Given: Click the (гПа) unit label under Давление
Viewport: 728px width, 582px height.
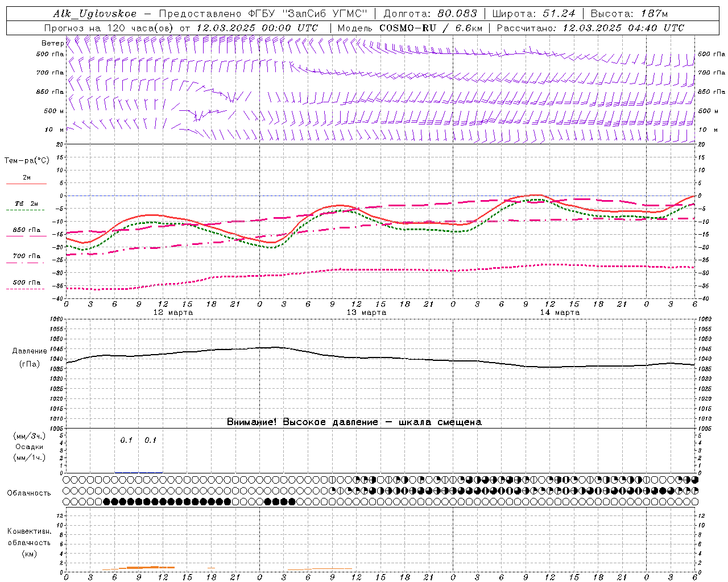Looking at the screenshot, I should click(x=30, y=364).
